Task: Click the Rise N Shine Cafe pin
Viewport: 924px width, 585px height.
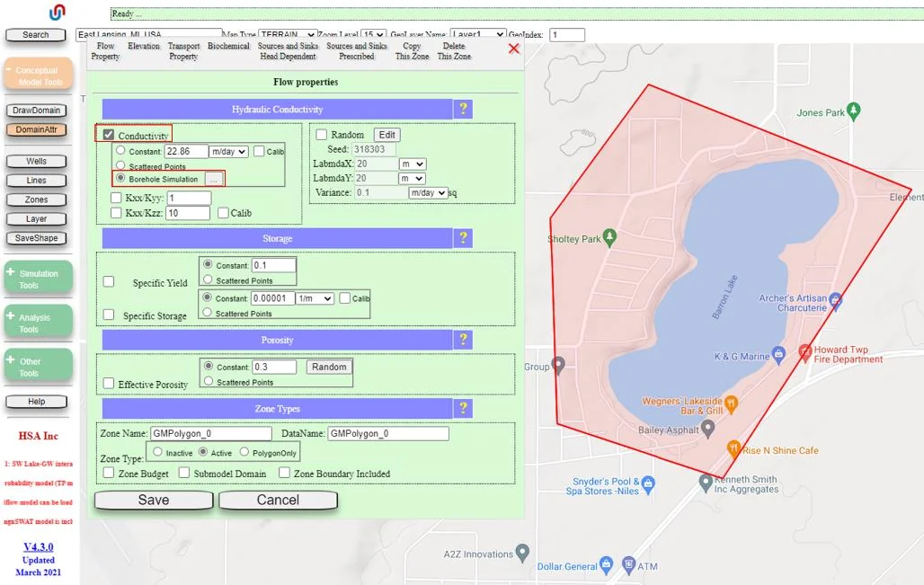Action: [733, 449]
